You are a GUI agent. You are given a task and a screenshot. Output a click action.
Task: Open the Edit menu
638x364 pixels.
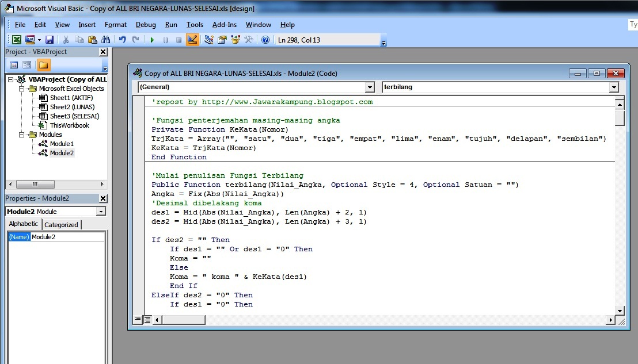[x=40, y=25]
